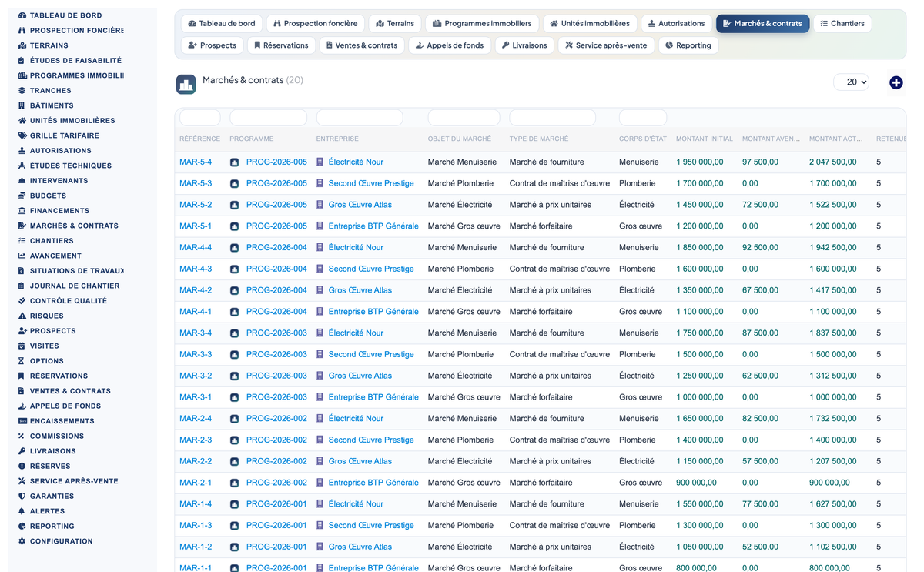
Task: Open Gros Œuvre Atlas link in MAR-3-2 row
Action: [x=360, y=376]
